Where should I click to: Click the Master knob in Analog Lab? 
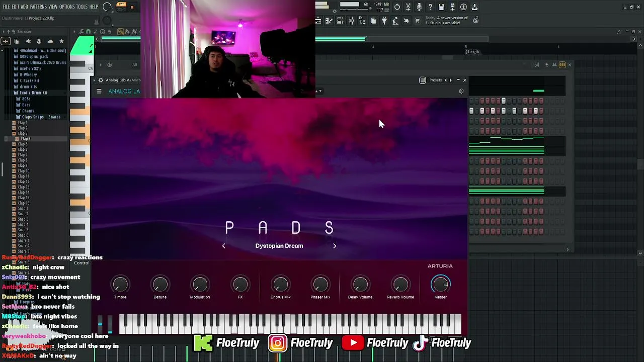(440, 285)
